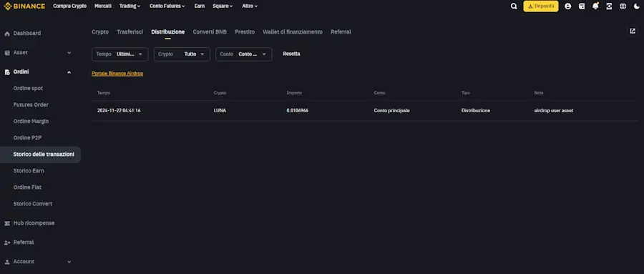Switch to the Trasferisci tab
This screenshot has height=274, width=644.
[130, 31]
